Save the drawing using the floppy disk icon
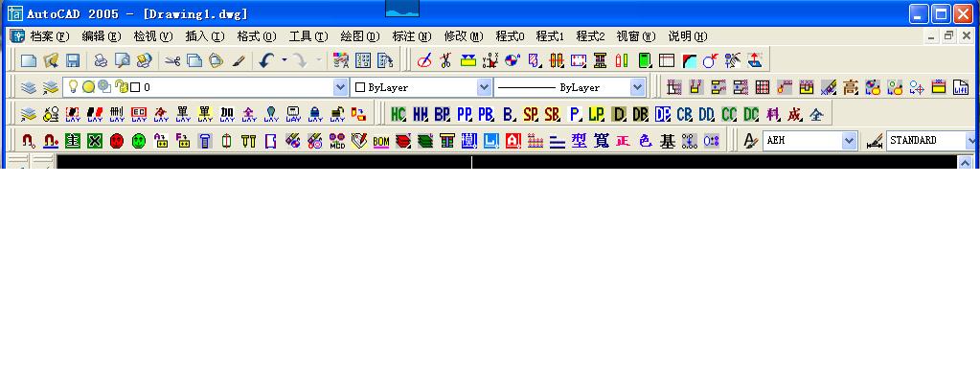 73,60
